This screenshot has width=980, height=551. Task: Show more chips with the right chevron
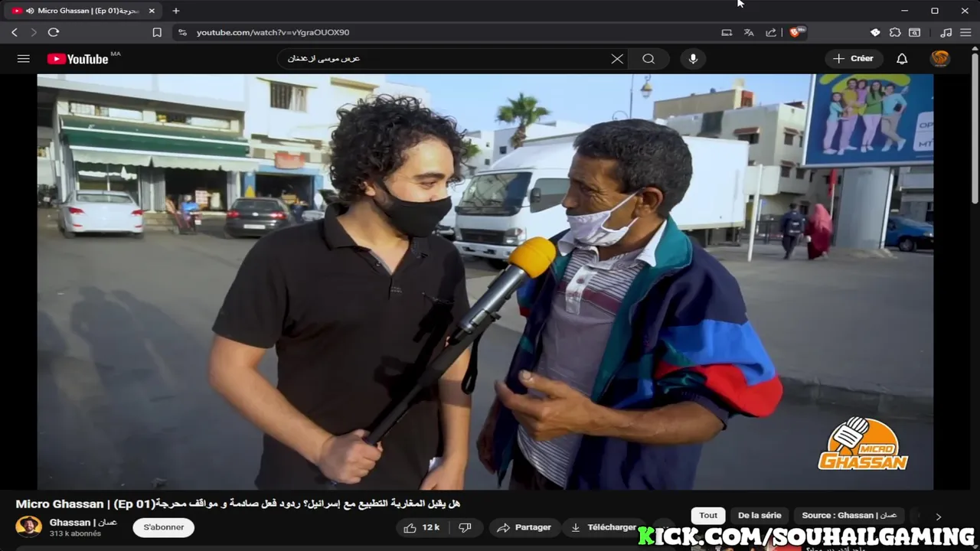(939, 517)
